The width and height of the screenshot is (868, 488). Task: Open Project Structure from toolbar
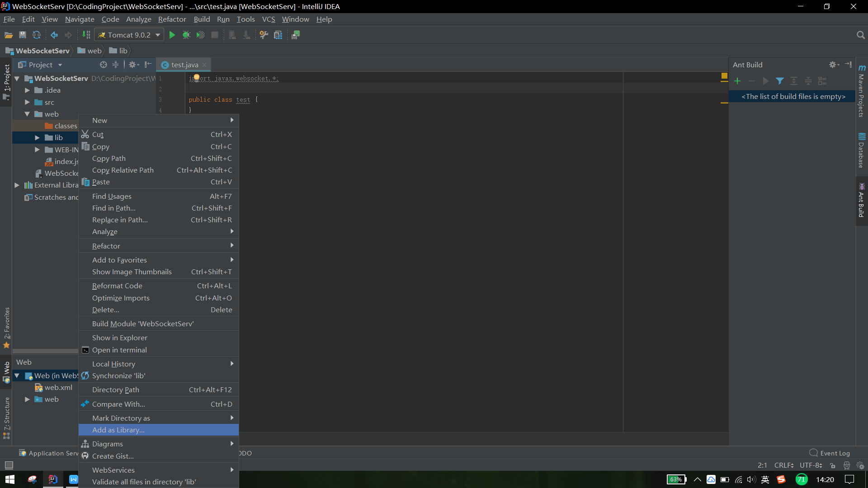pyautogui.click(x=278, y=35)
